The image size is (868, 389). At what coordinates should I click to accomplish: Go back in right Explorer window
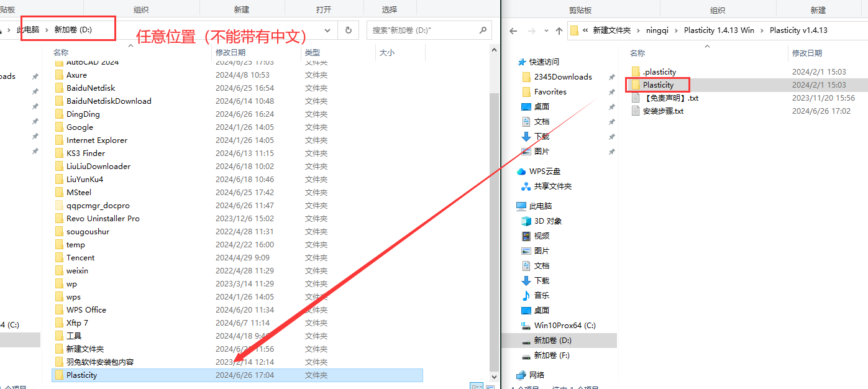[513, 30]
